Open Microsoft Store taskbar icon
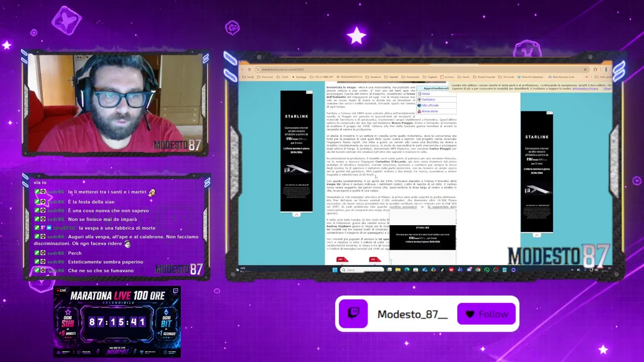 416,270
